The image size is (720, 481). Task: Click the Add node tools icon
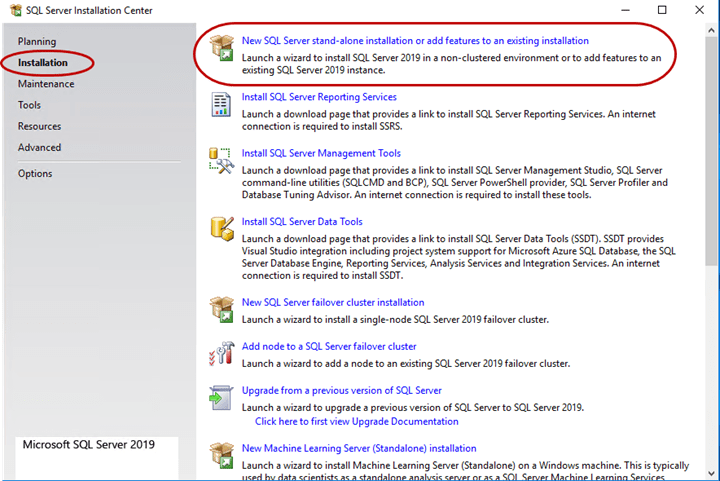(x=221, y=353)
